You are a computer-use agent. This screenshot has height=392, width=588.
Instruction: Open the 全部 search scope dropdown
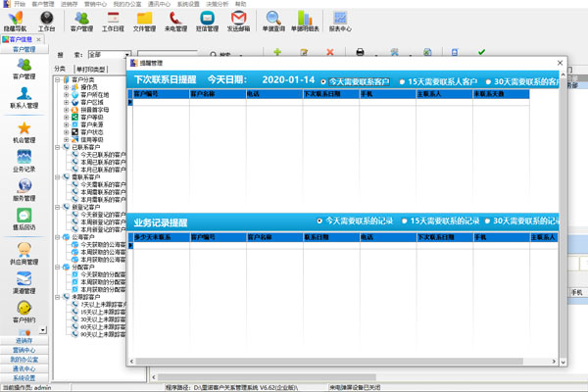(x=127, y=55)
